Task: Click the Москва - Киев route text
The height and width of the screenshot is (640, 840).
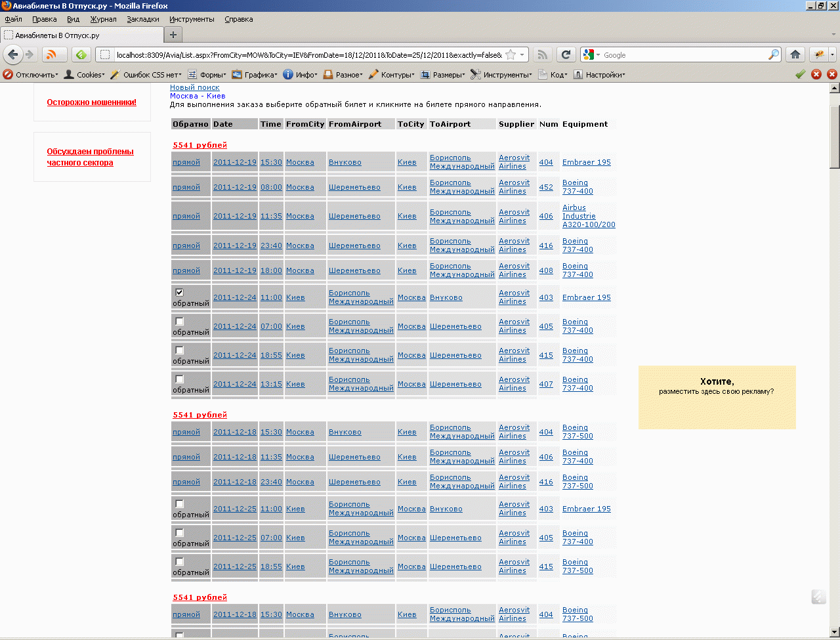Action: pos(198,96)
